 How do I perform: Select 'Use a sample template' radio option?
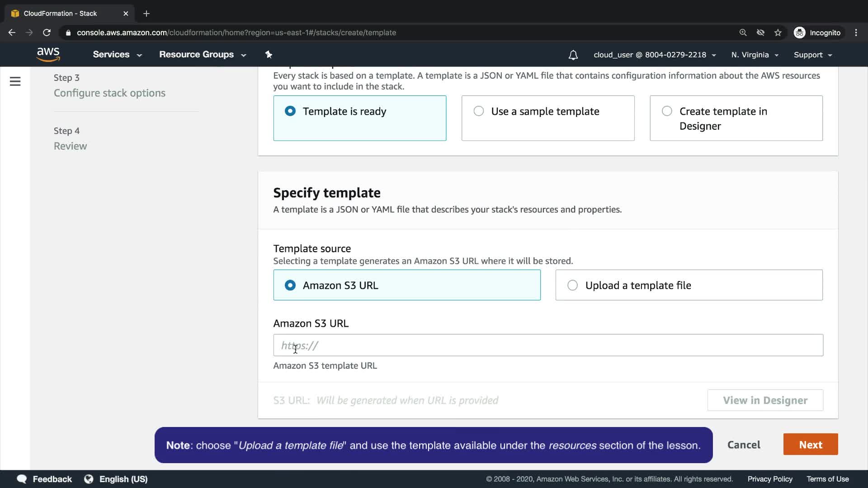[x=479, y=111]
